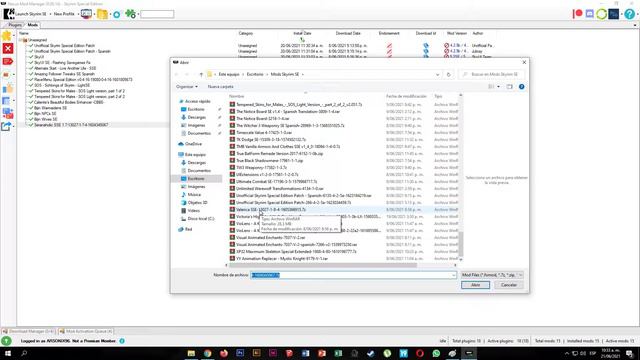Open the Mod Files file type dropdown
The height and width of the screenshot is (360, 640).
coord(492,275)
